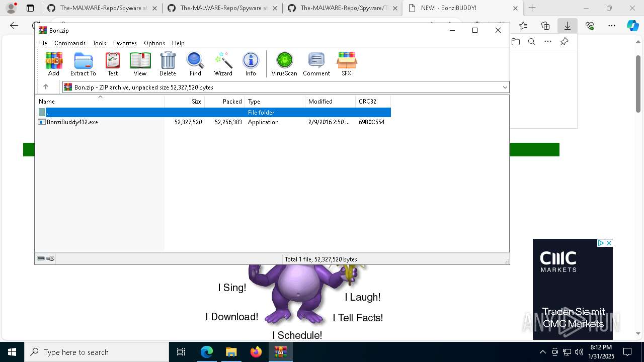Viewport: 644px width, 362px height.
Task: Switch to second GitHub Spyware tab
Action: tap(223, 8)
